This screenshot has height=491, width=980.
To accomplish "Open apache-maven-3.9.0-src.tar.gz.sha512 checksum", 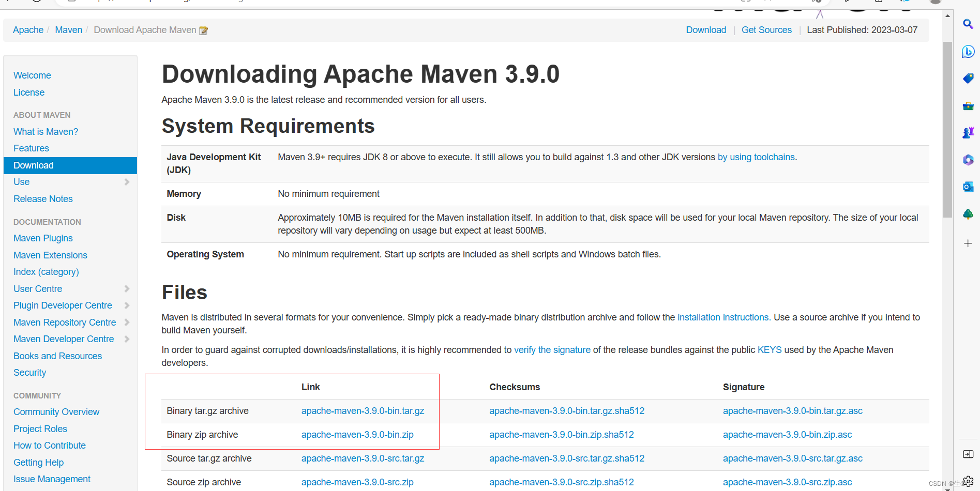I will coord(567,458).
